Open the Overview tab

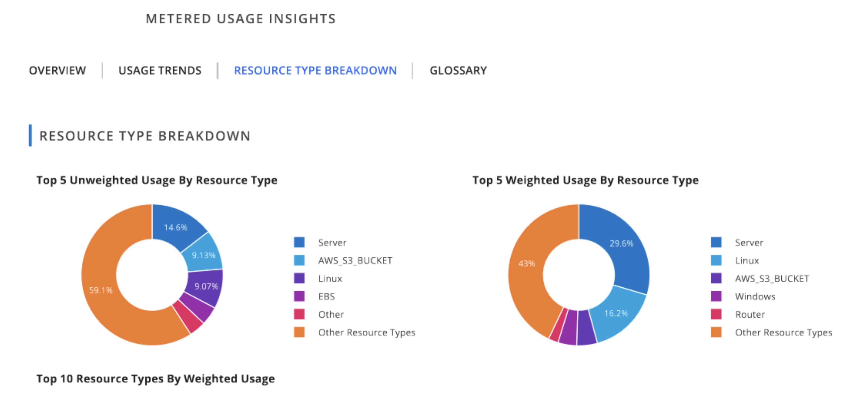pyautogui.click(x=57, y=70)
